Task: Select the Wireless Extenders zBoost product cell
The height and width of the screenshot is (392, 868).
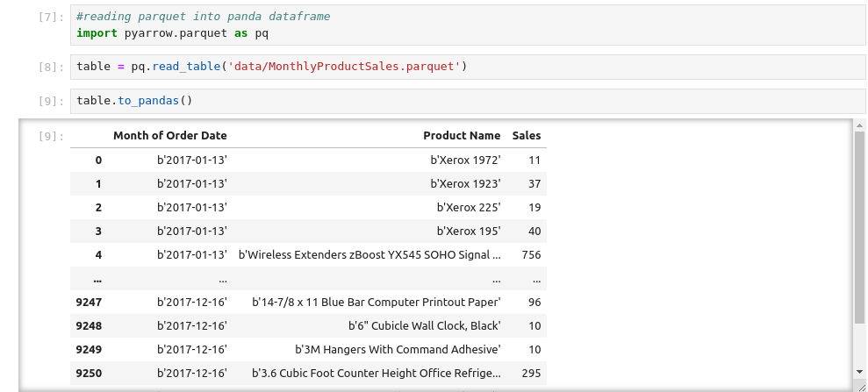Action: 369,255
